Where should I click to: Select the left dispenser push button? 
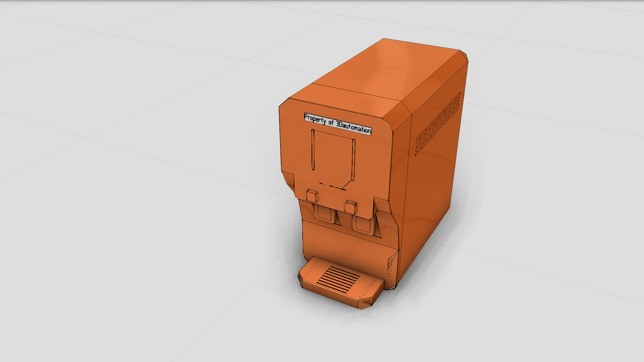[312, 196]
